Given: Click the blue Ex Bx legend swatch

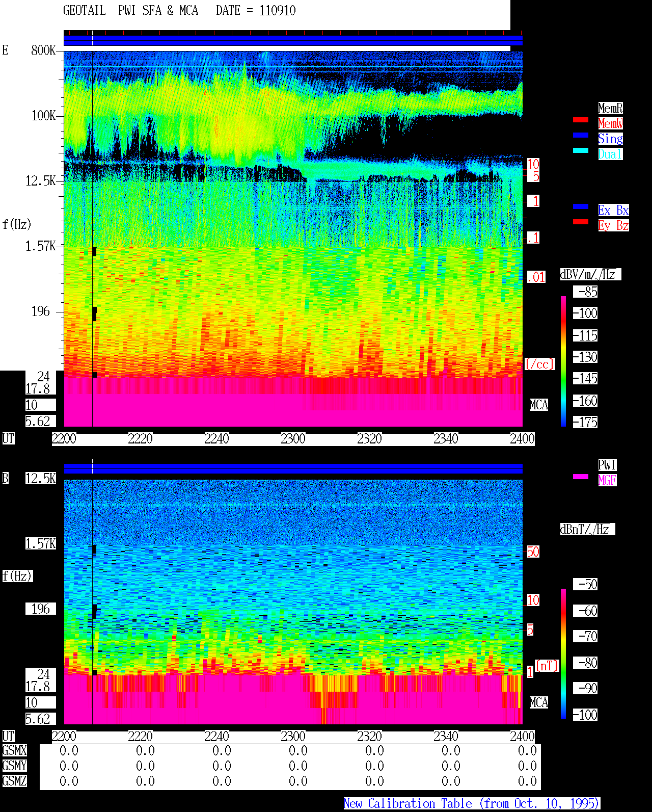Looking at the screenshot, I should click(581, 206).
